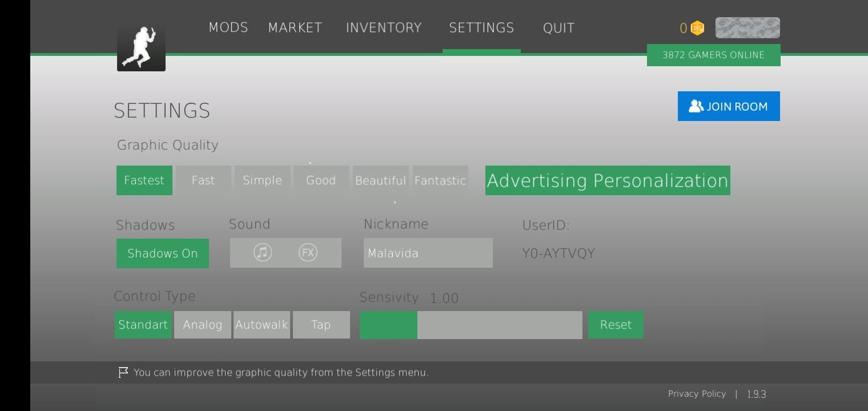Click the blurred profile name at top right
The width and height of the screenshot is (868, 411).
pyautogui.click(x=748, y=28)
